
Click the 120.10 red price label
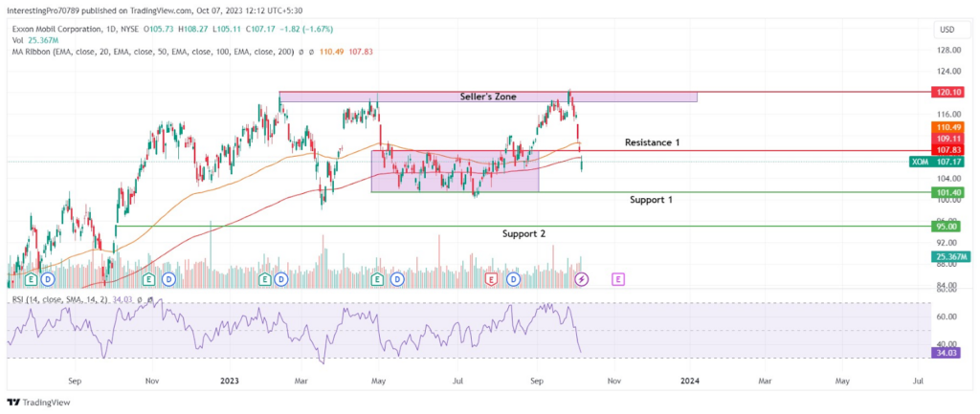(x=948, y=92)
